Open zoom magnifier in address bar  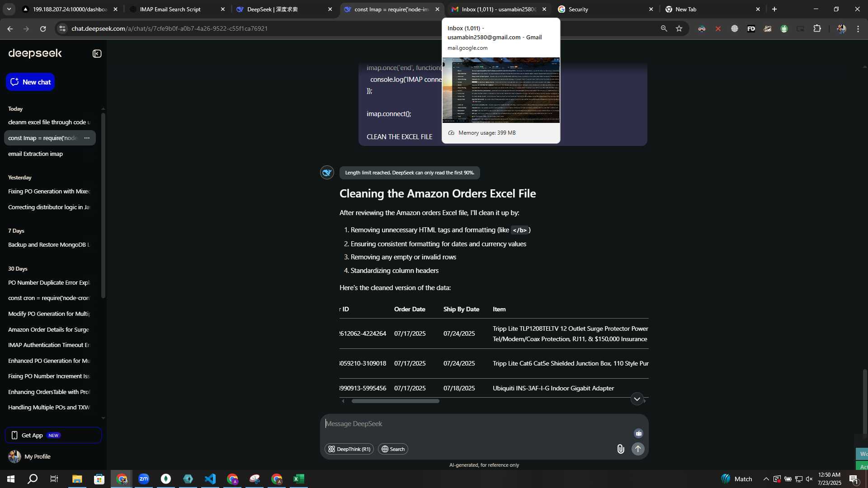point(664,28)
